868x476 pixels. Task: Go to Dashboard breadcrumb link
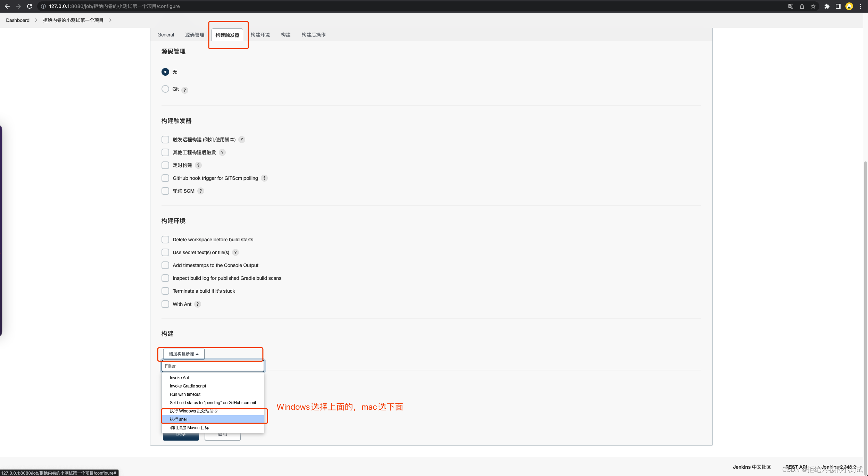[18, 20]
